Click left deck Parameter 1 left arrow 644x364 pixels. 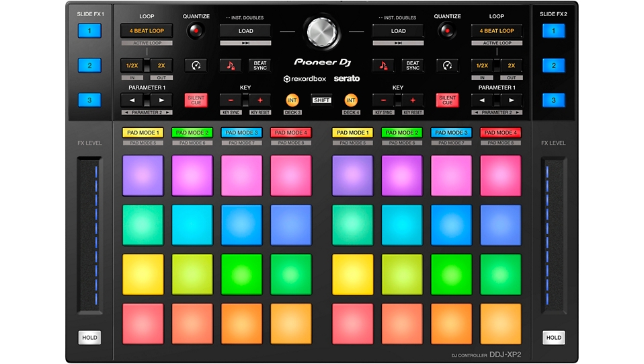(x=132, y=100)
